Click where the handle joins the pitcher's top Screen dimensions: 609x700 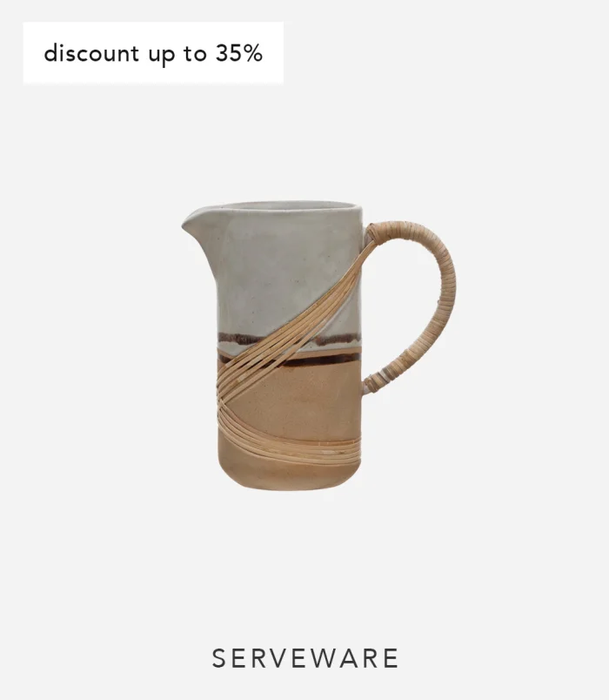click(372, 234)
